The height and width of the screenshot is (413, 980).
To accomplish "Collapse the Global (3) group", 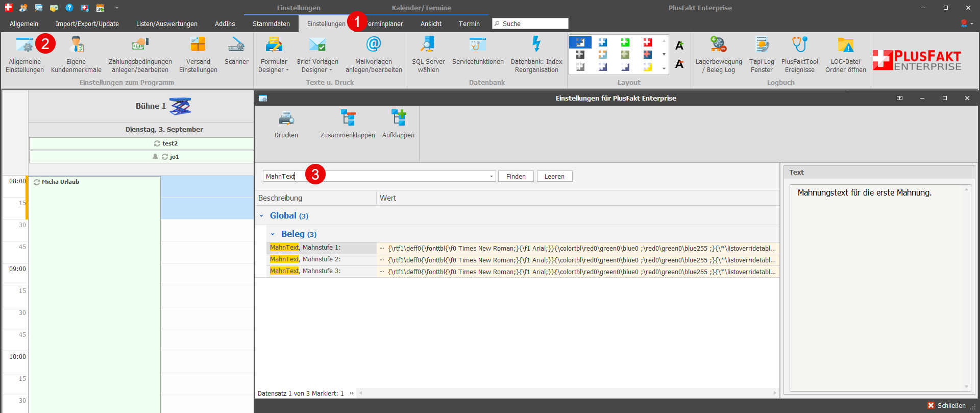I will pos(261,216).
